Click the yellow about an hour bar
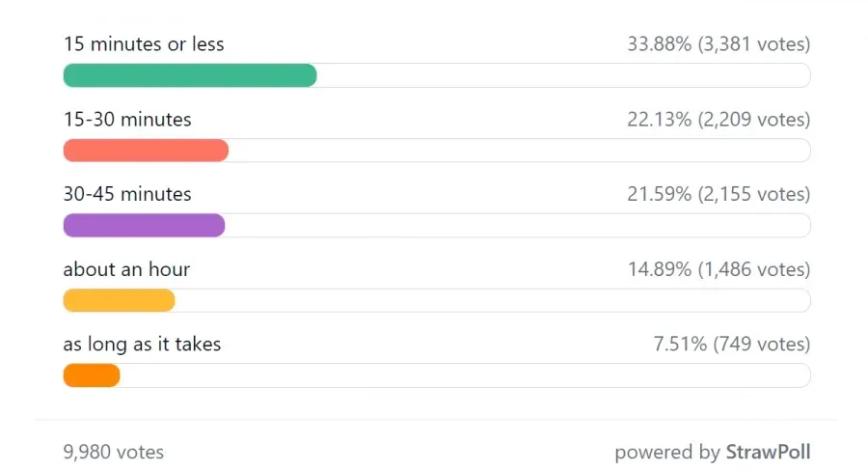Viewport: 868px width, 471px height. point(119,300)
